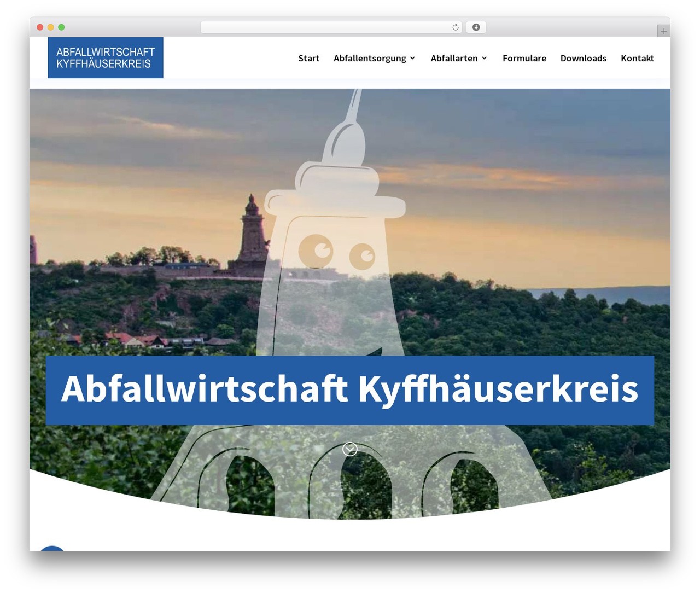Open the Downloads page
700x593 pixels.
pyautogui.click(x=584, y=58)
